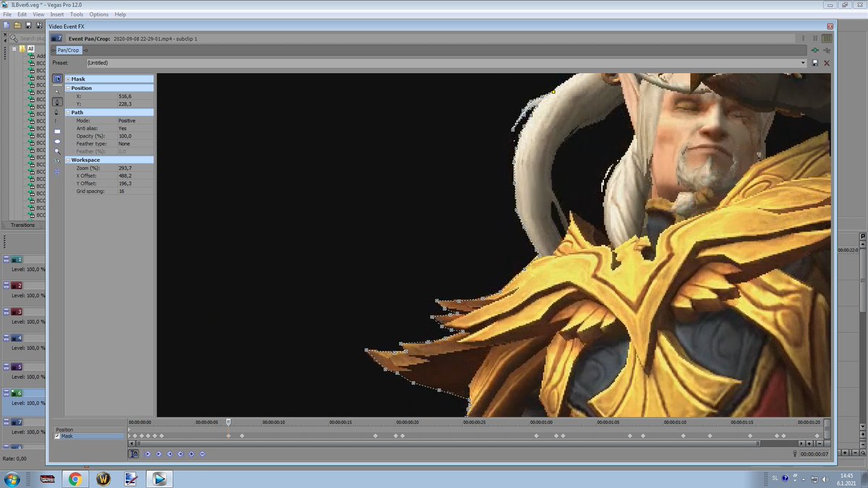
Task: Click the green Plug-In Chain icon
Action: click(x=815, y=51)
